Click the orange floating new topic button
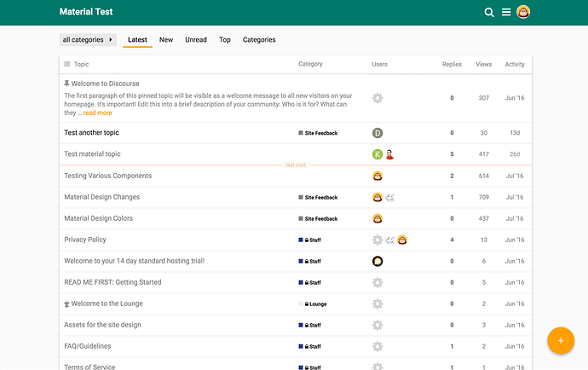588x370 pixels. 560,340
